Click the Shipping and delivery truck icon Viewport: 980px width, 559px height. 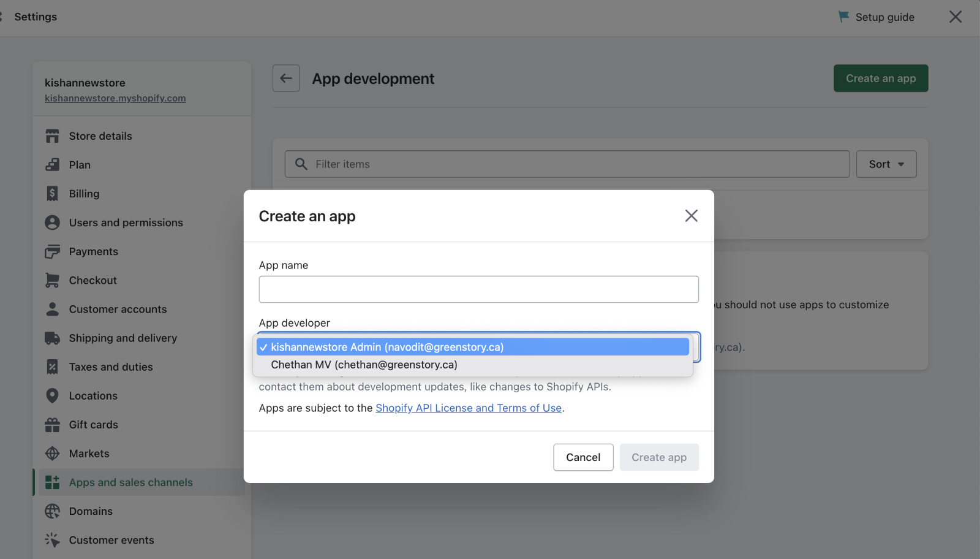click(53, 338)
